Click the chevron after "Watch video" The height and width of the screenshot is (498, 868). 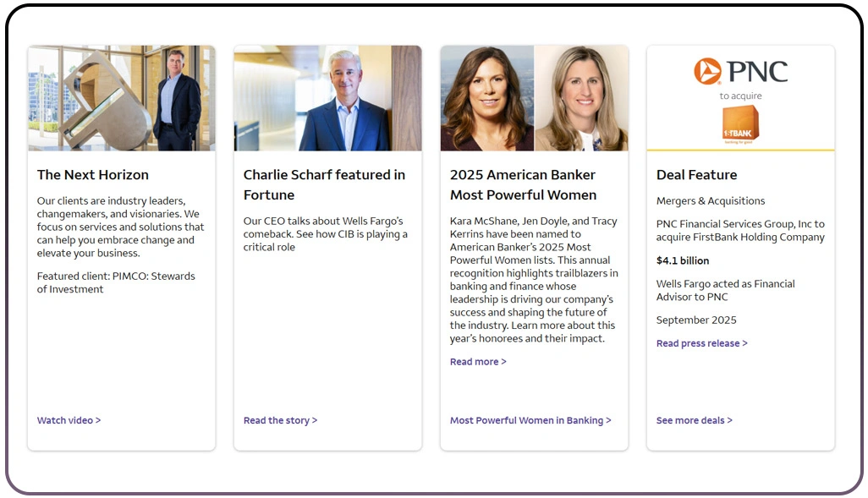coord(99,420)
